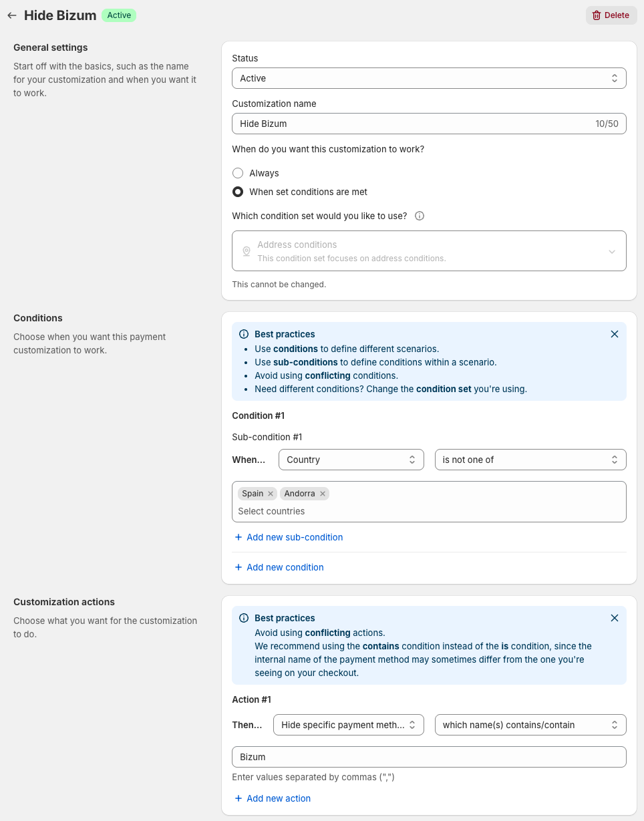The height and width of the screenshot is (821, 644).
Task: Dismiss the Conditions best practices banner
Action: (614, 334)
